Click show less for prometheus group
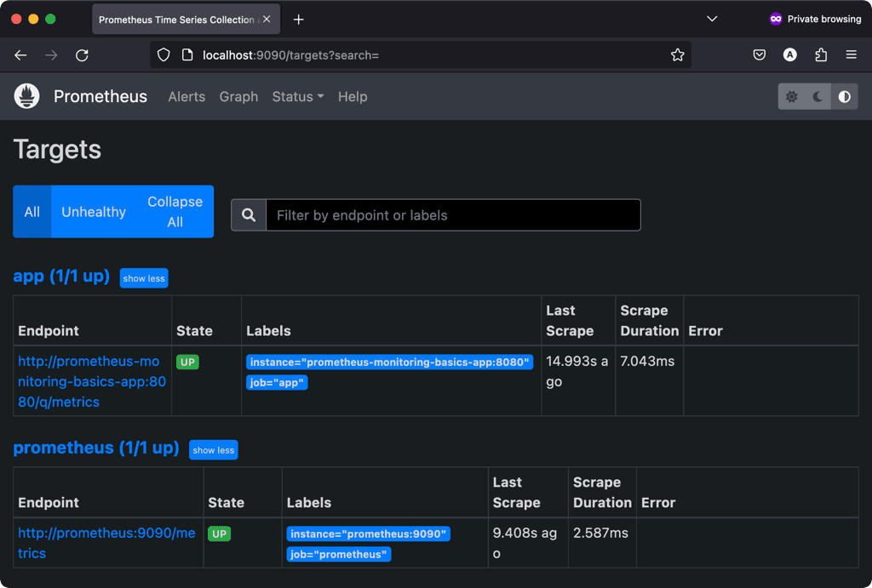 click(214, 450)
